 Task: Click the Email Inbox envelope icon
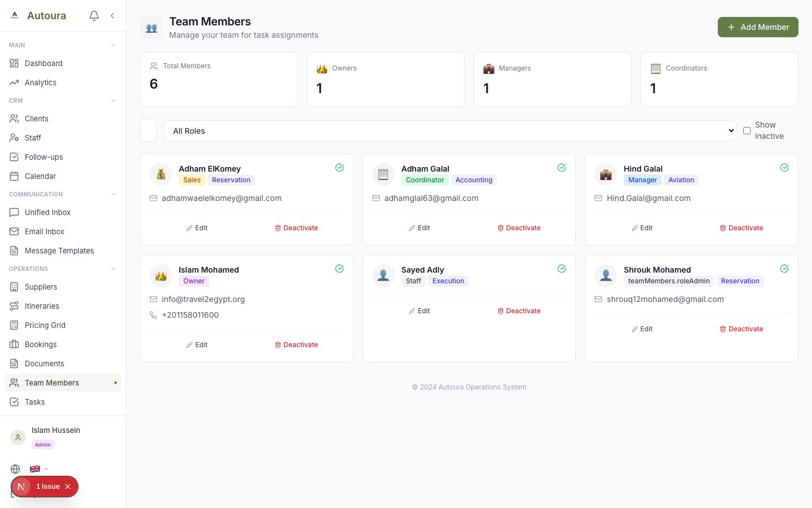(x=14, y=231)
